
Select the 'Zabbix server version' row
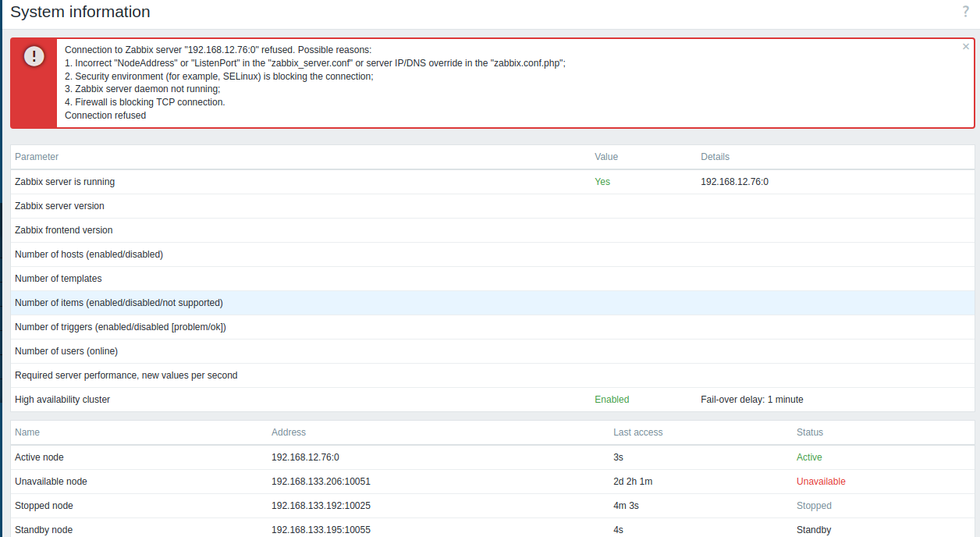492,206
